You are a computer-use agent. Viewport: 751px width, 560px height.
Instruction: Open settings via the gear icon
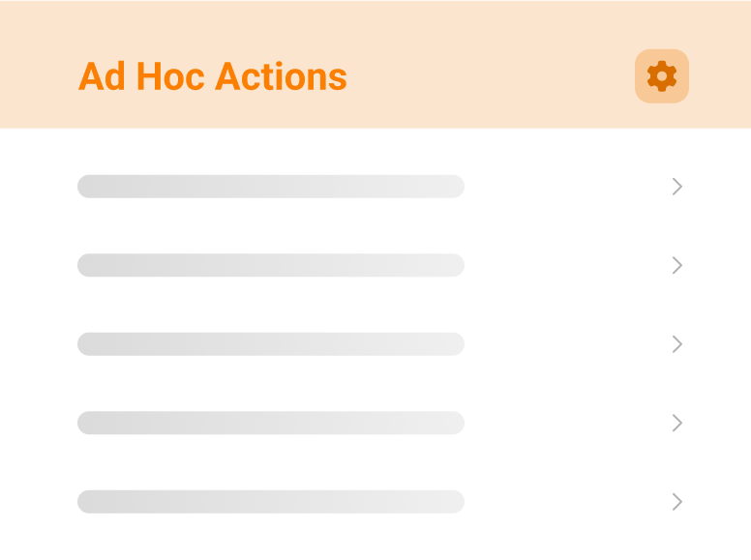click(x=662, y=75)
